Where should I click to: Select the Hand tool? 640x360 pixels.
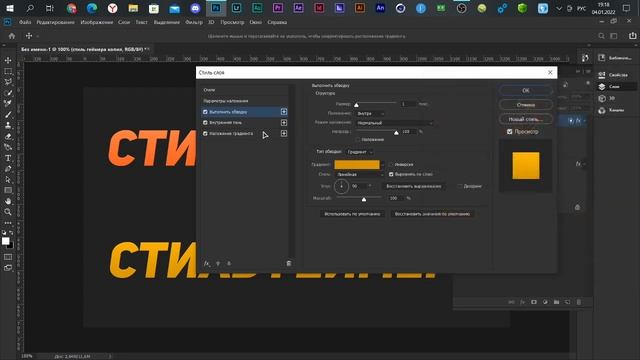click(x=8, y=201)
